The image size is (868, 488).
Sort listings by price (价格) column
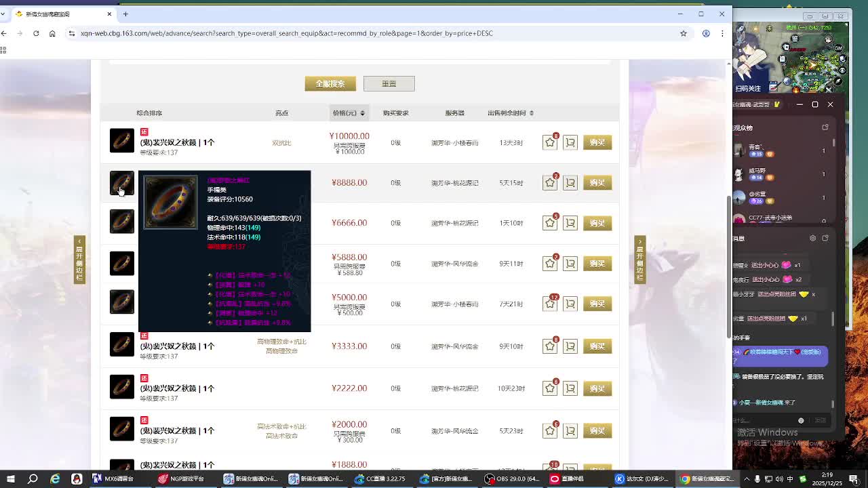[349, 113]
